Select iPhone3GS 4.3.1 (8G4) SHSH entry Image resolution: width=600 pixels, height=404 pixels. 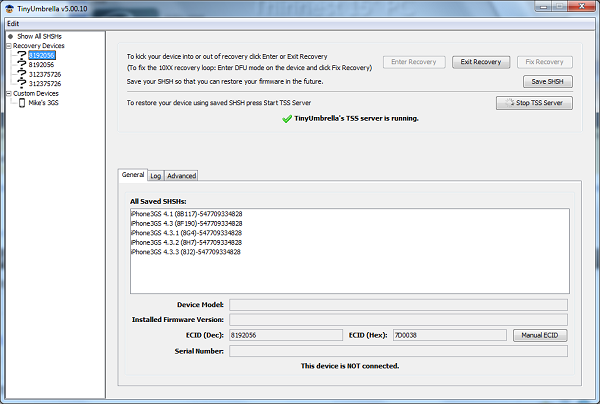pyautogui.click(x=186, y=233)
